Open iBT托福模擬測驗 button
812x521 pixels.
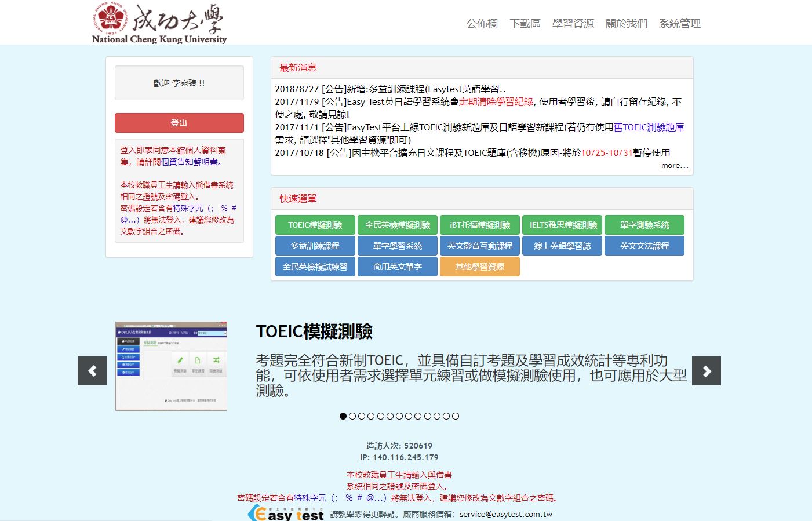[x=480, y=225]
